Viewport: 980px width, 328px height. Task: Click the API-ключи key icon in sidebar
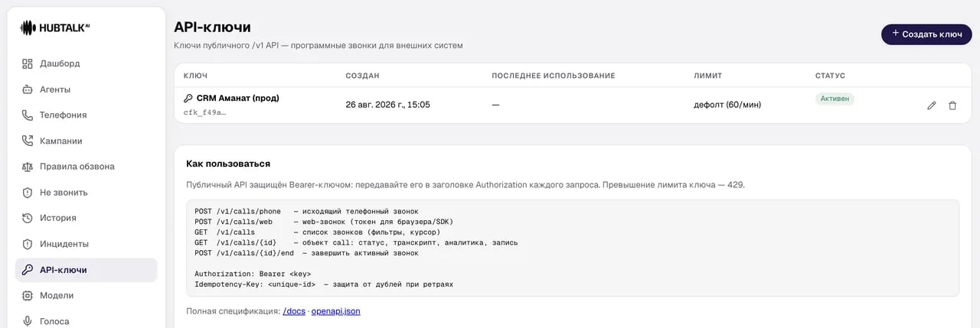(x=28, y=270)
